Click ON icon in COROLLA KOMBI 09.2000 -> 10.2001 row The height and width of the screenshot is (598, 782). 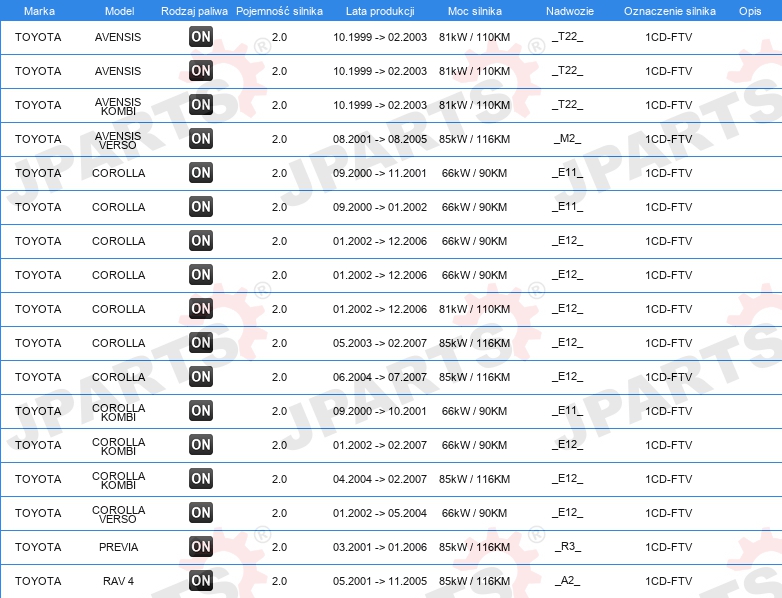(x=201, y=410)
